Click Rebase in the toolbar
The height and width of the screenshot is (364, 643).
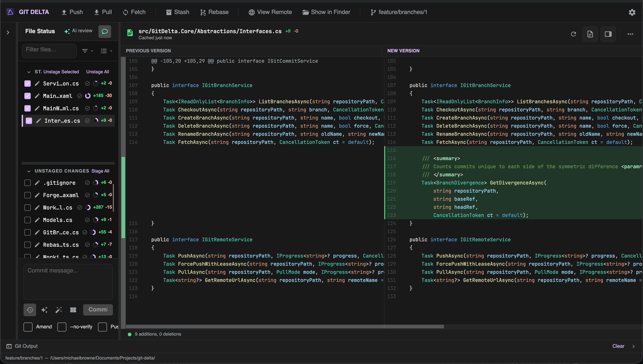click(214, 12)
